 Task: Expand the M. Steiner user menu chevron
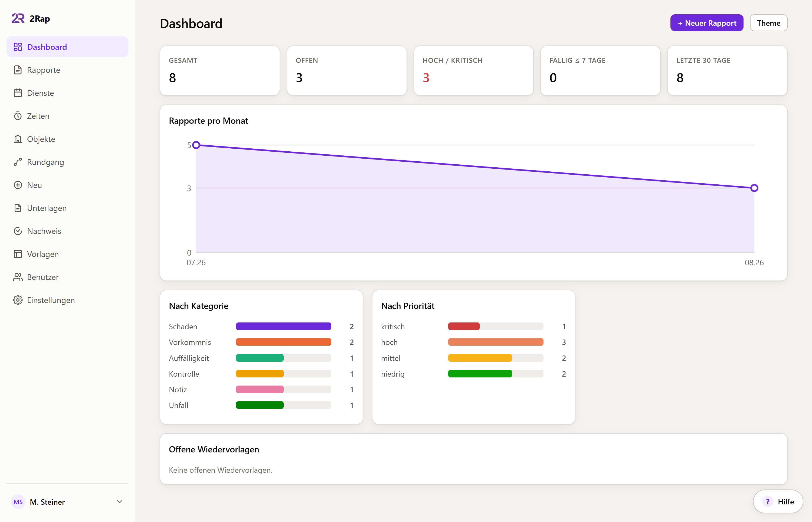click(x=120, y=502)
